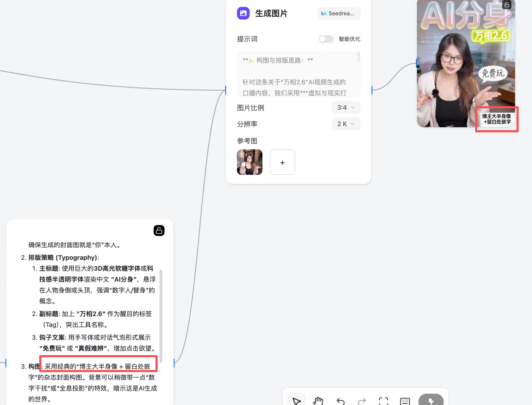Open the Seedream model selector

click(x=339, y=13)
